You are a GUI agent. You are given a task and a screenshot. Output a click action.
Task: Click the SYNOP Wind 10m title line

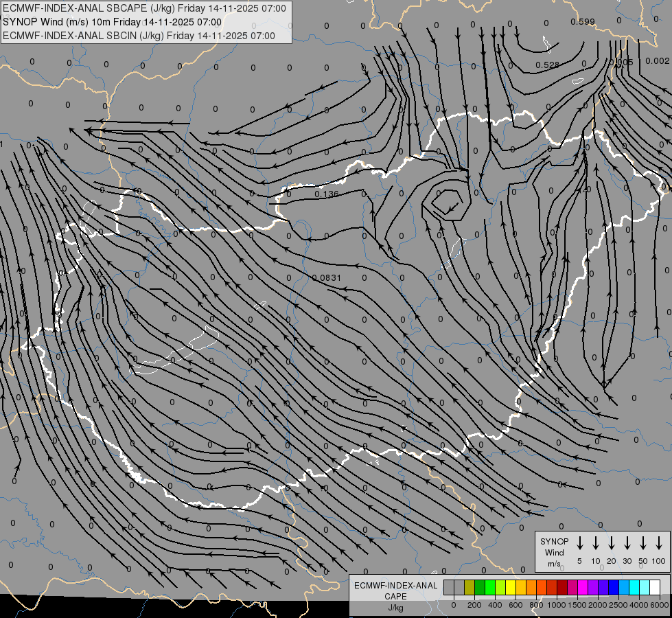(x=113, y=22)
